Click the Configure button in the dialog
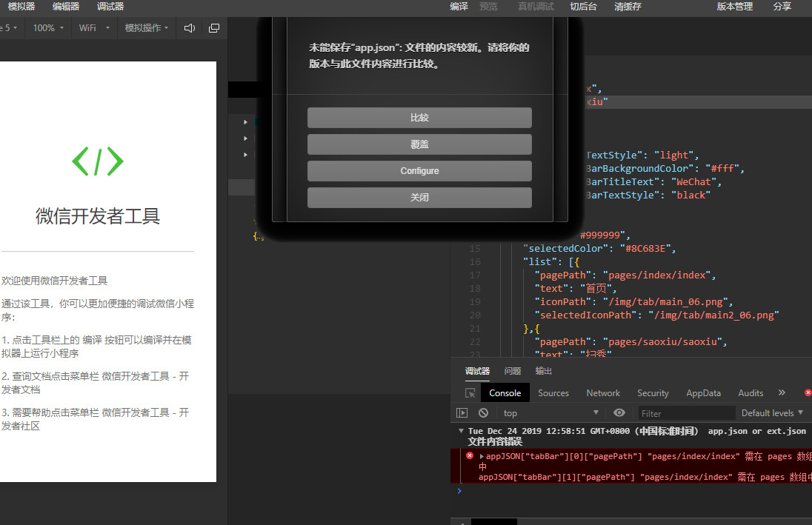812x525 pixels. 419,171
